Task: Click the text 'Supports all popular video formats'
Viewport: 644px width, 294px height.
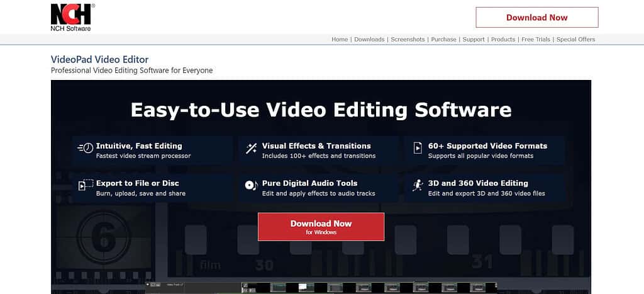Action: coord(480,156)
